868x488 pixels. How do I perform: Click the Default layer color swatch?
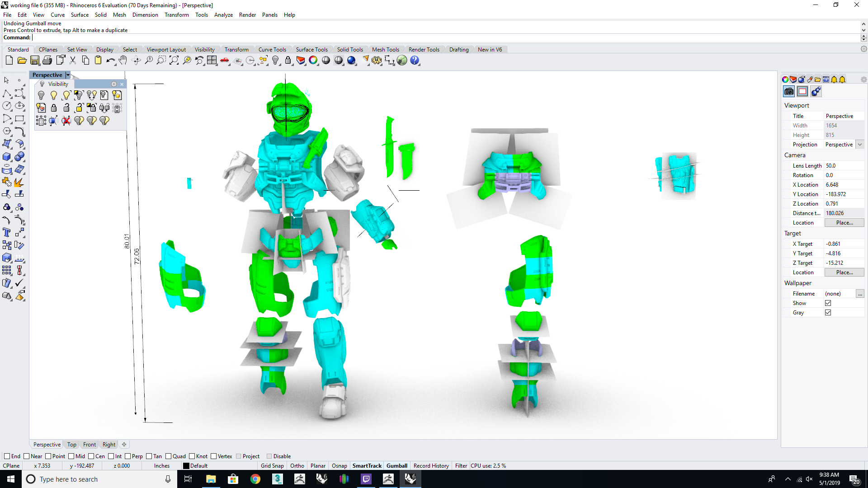coord(186,466)
